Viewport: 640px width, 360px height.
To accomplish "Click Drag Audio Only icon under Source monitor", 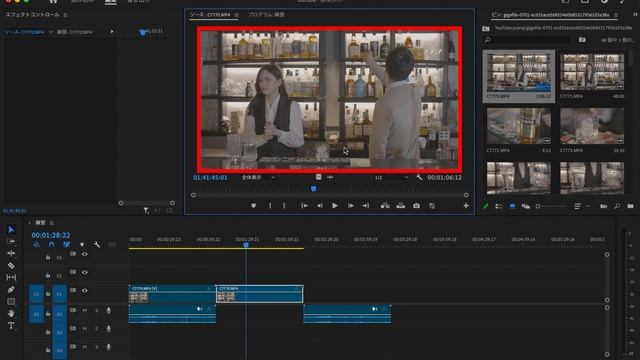I will 330,177.
